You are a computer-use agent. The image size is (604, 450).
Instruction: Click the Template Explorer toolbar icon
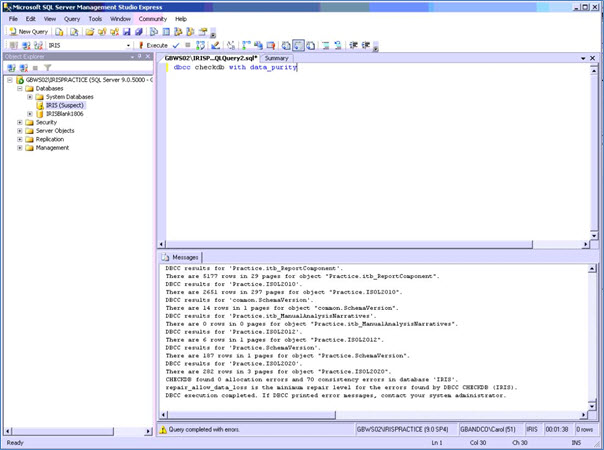pyautogui.click(x=190, y=32)
